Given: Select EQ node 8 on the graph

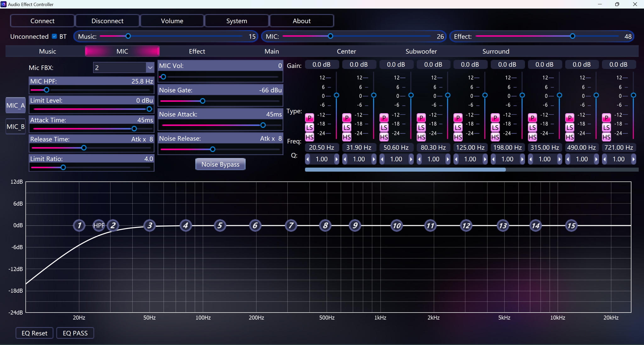Looking at the screenshot, I should (x=325, y=225).
